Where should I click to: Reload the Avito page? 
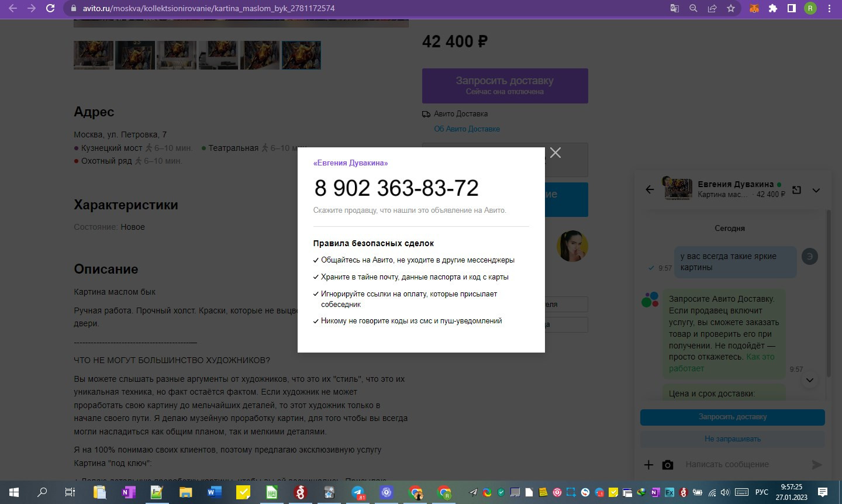50,8
